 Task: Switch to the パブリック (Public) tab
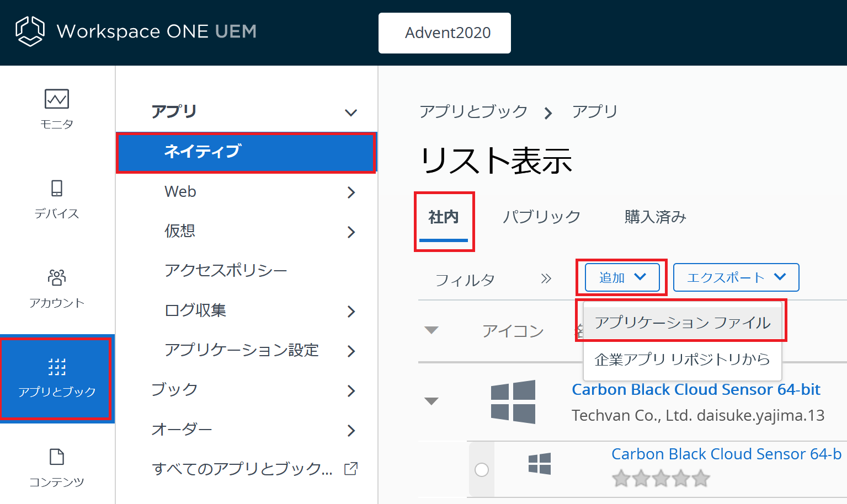click(x=541, y=217)
